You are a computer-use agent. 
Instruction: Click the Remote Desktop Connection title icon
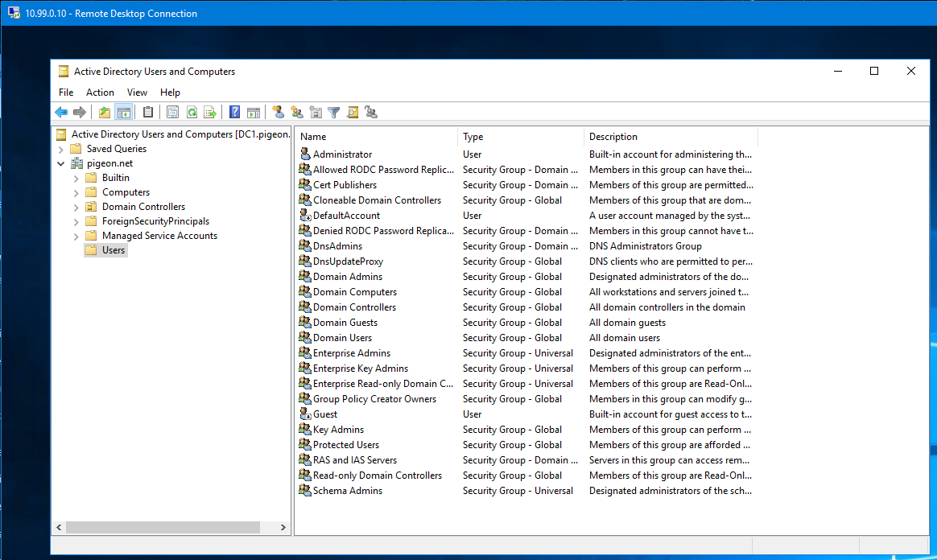(13, 13)
